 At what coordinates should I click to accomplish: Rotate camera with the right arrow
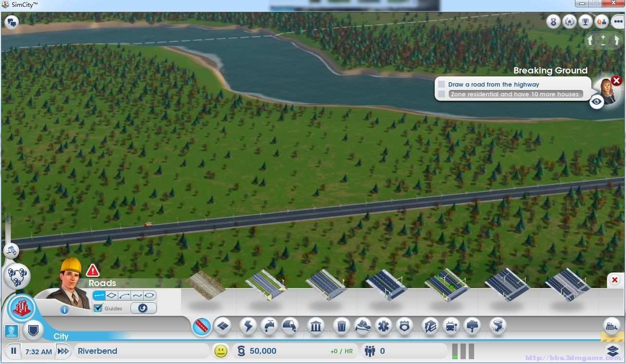pyautogui.click(x=616, y=41)
